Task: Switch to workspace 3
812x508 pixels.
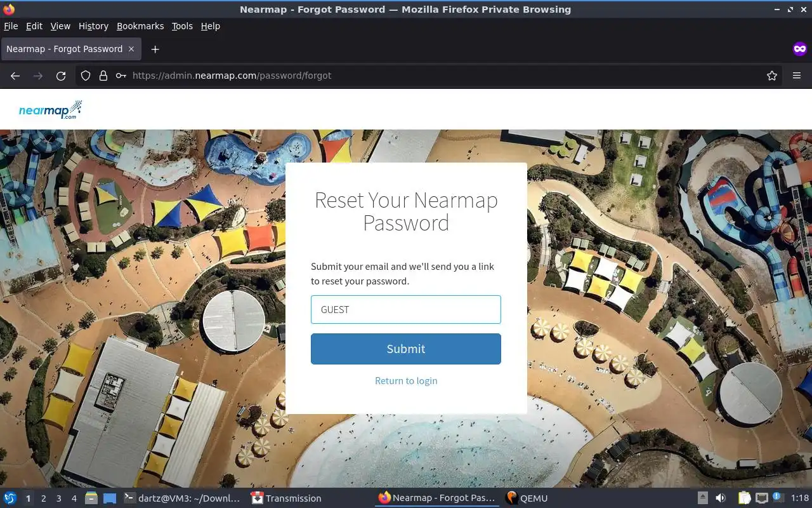Action: (x=58, y=498)
